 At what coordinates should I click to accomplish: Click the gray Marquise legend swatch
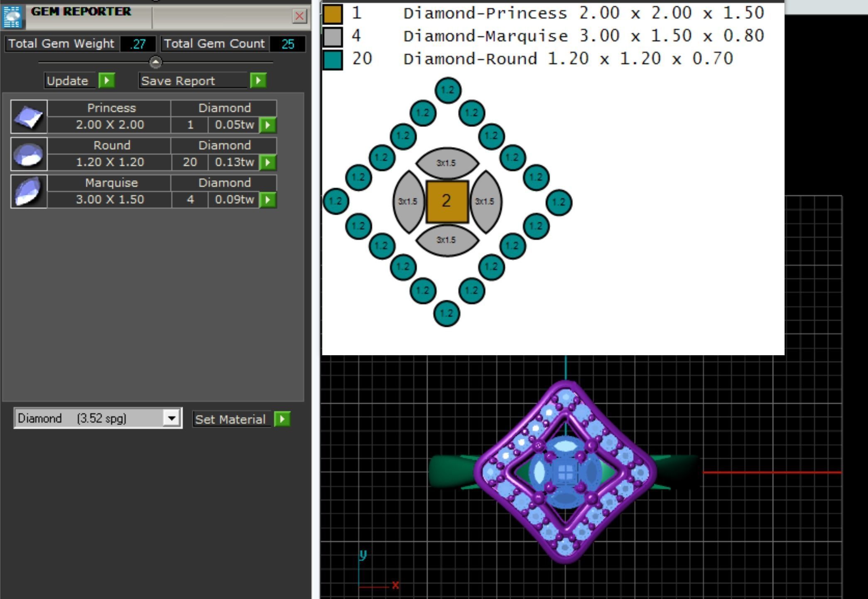pyautogui.click(x=333, y=37)
